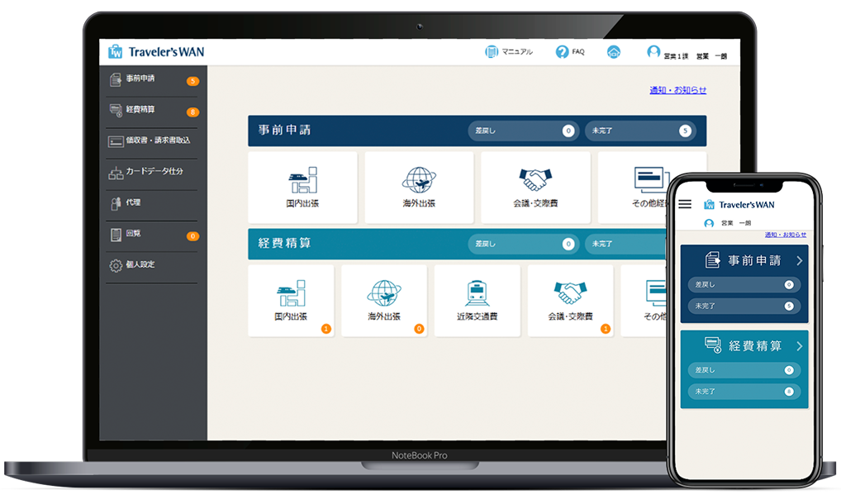The height and width of the screenshot is (504, 841).
Task: Click the home icon in top bar
Action: (x=613, y=52)
